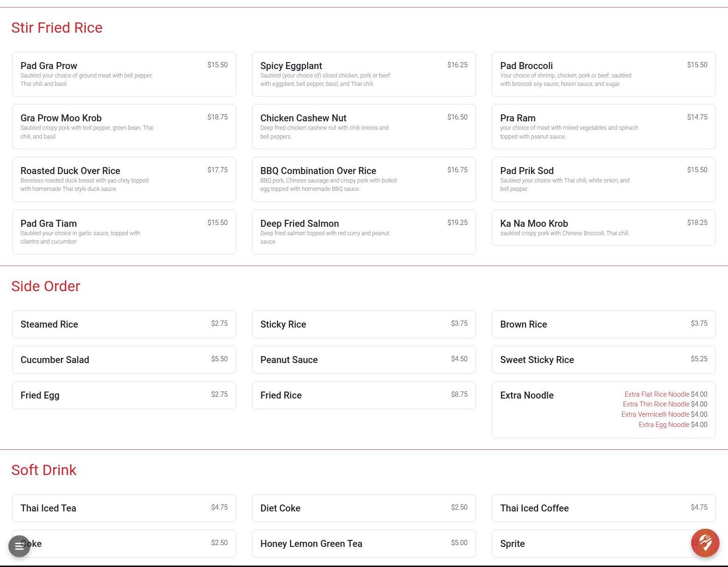Image resolution: width=728 pixels, height=567 pixels.
Task: Choose the Spicy Eggplant menu item
Action: 364,74
